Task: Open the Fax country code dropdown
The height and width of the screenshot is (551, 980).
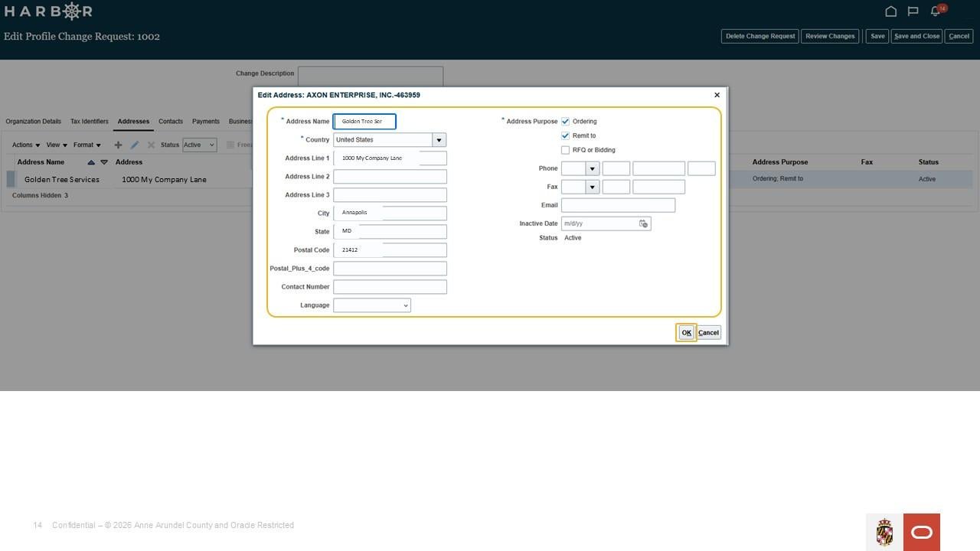Action: click(x=592, y=187)
